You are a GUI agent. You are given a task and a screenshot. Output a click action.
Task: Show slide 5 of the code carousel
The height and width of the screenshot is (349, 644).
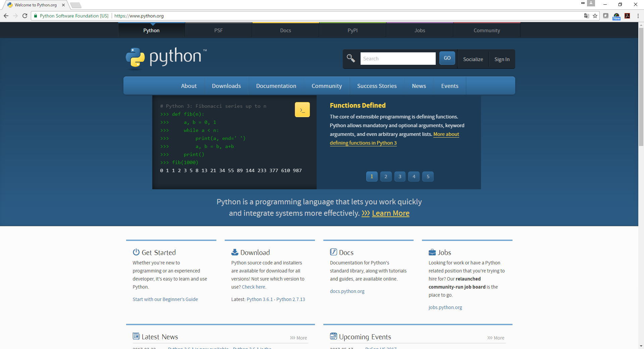[x=428, y=177]
